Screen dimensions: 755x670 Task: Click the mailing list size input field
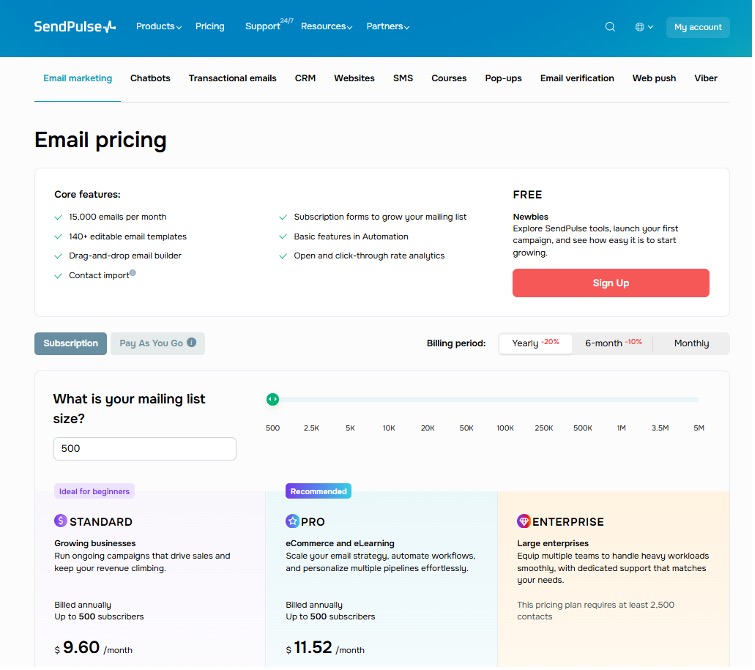coord(145,450)
